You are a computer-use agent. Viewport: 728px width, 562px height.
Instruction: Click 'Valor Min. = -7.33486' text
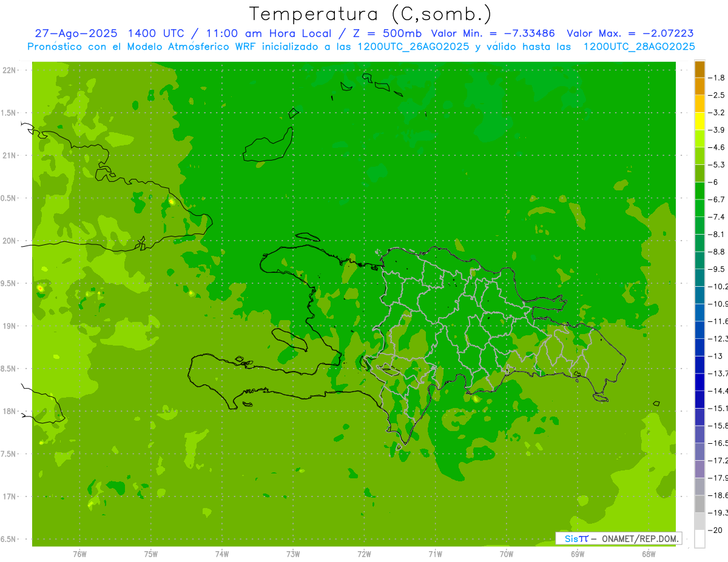click(493, 33)
